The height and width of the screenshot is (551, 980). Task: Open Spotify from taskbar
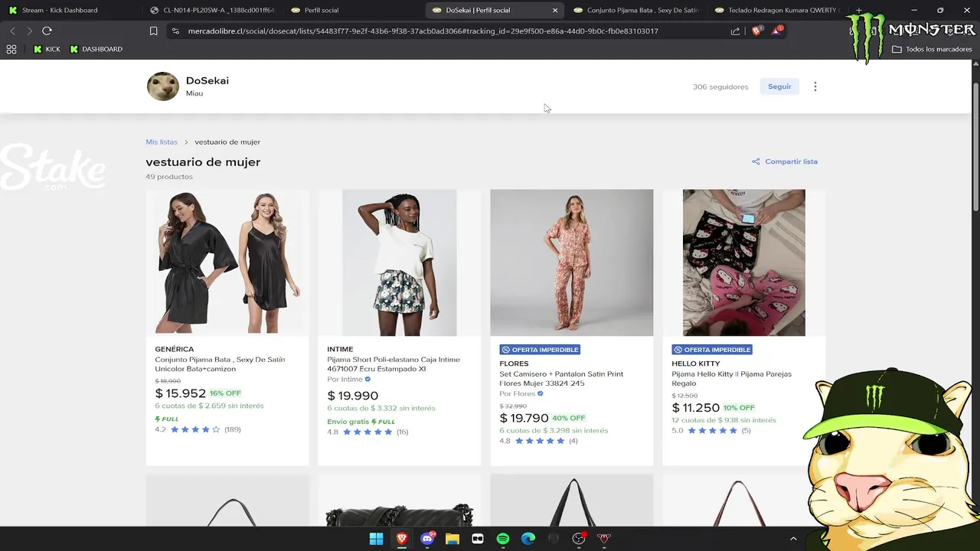coord(503,539)
